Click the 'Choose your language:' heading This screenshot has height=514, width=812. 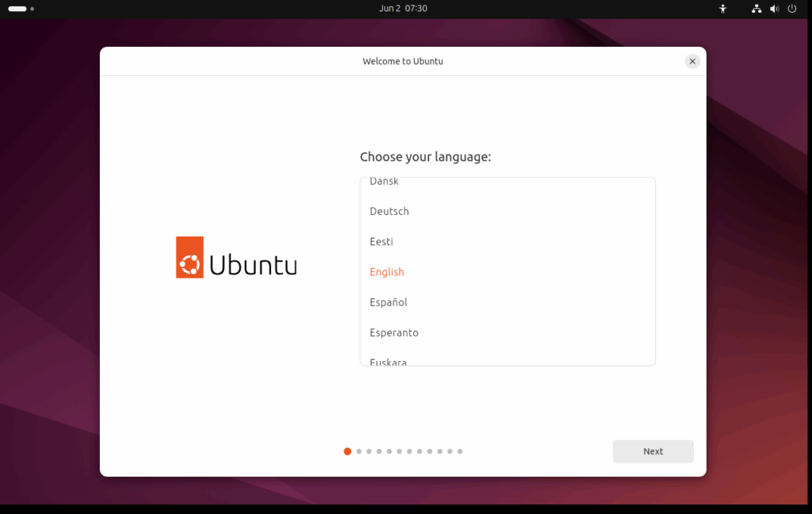point(425,157)
